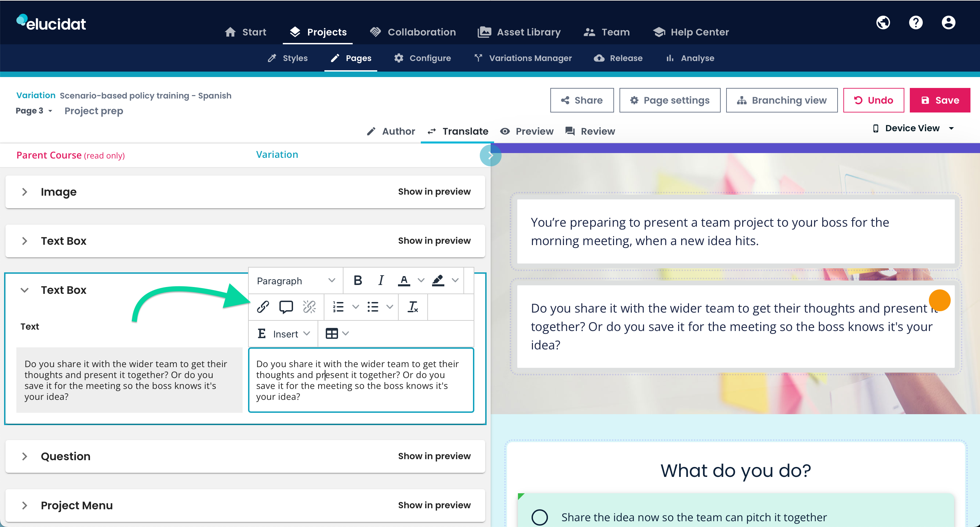980x527 pixels.
Task: Click the Save button
Action: [940, 100]
